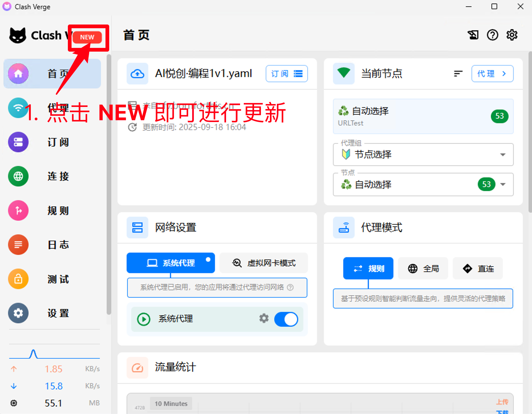
Task: Open the help question mark icon
Action: (x=492, y=35)
